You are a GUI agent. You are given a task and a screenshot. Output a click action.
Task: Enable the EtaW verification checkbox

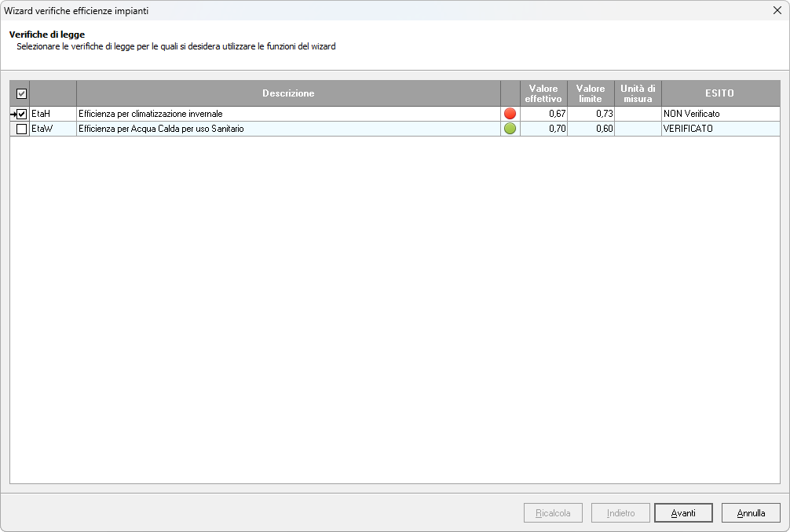(x=22, y=129)
